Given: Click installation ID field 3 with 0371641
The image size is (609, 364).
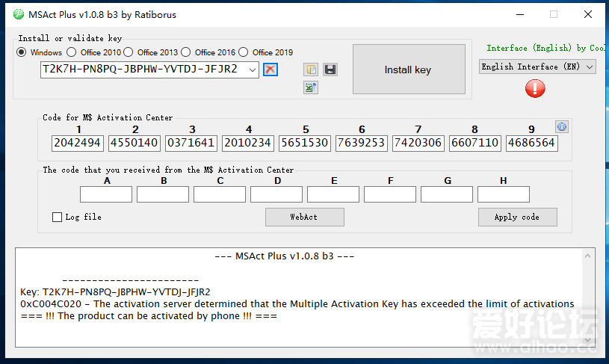Looking at the screenshot, I should [x=191, y=143].
